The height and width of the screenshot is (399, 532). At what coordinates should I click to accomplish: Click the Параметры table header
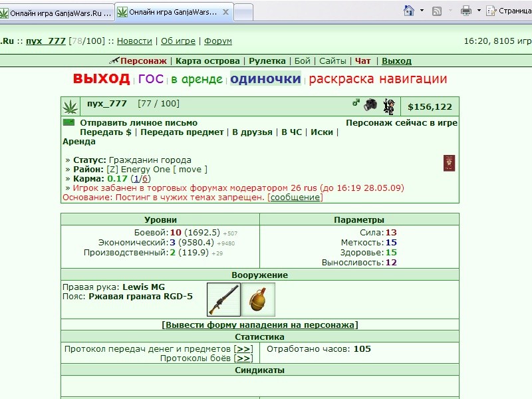coord(359,220)
